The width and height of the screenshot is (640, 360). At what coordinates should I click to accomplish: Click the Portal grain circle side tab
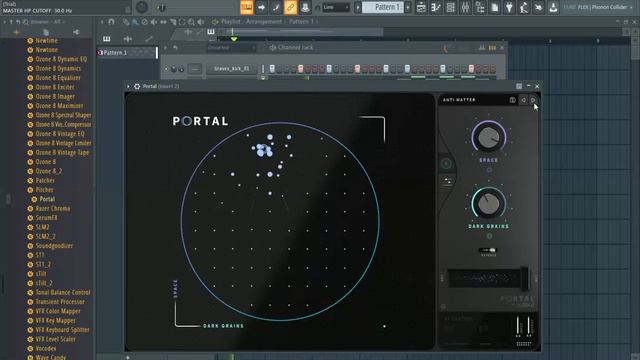(x=446, y=163)
